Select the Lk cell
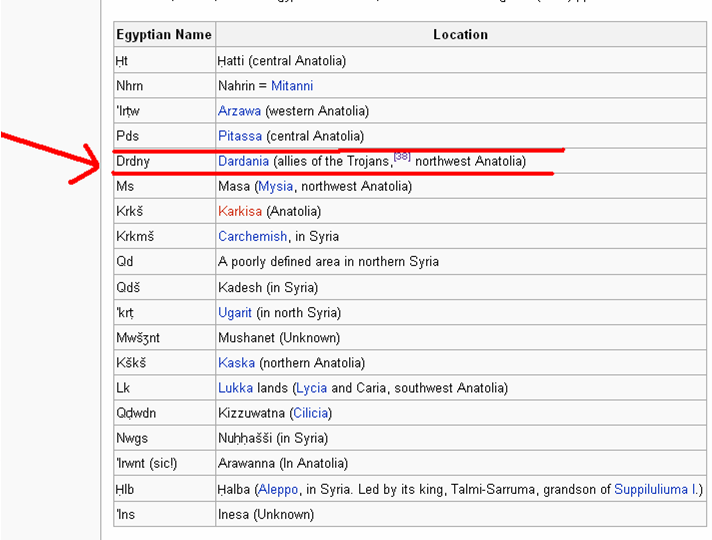The image size is (712, 540). (x=164, y=387)
